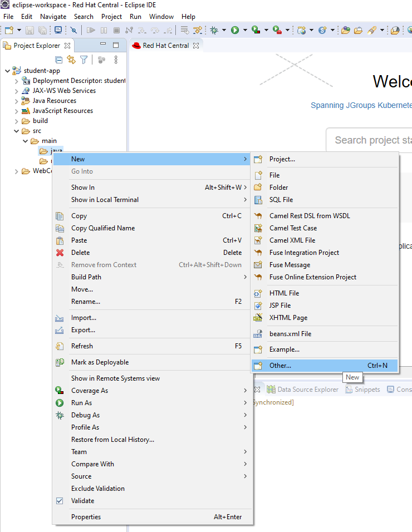Image resolution: width=412 pixels, height=532 pixels.
Task: Click Spanning JGroups Kubernetes link
Action: tap(361, 105)
